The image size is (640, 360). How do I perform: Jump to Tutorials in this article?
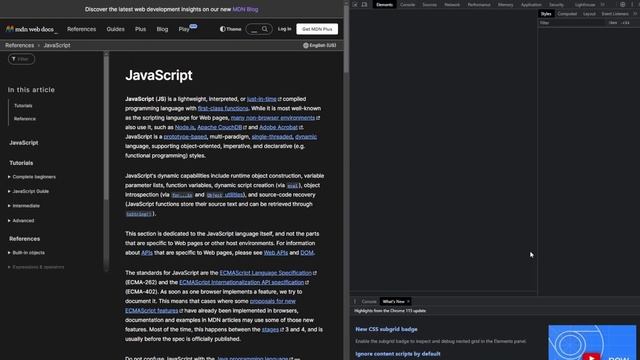23,106
